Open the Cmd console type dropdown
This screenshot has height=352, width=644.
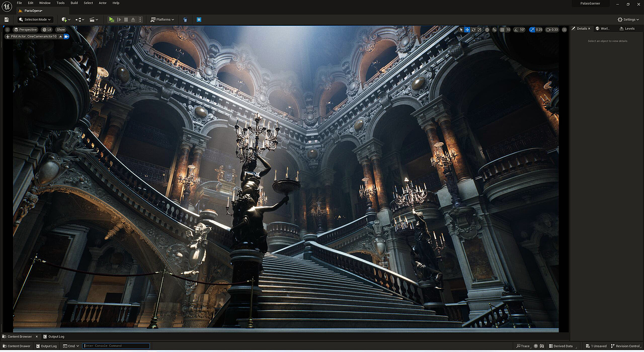(71, 346)
